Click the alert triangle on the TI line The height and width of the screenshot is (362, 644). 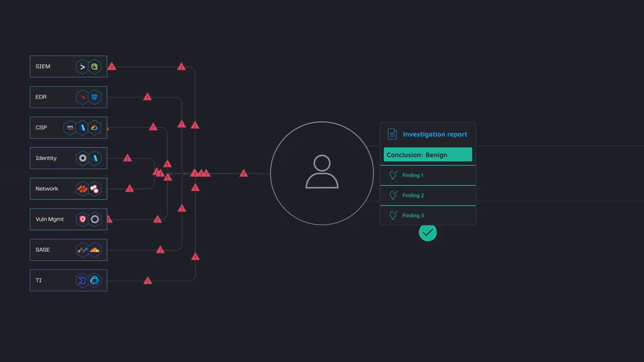147,281
